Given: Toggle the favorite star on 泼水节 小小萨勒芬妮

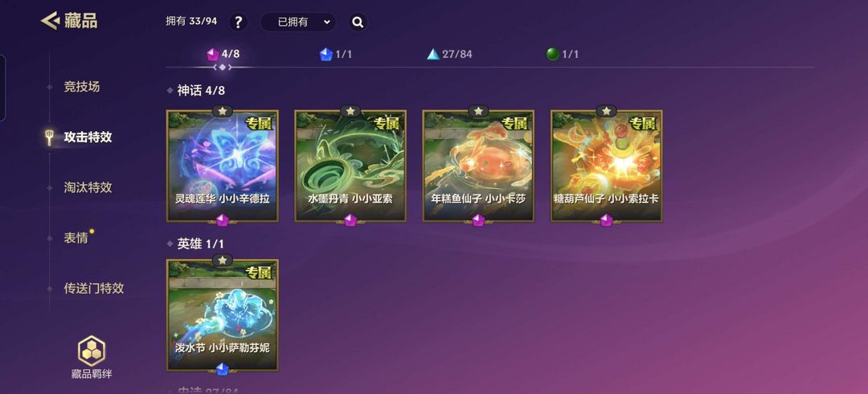Looking at the screenshot, I should [223, 260].
